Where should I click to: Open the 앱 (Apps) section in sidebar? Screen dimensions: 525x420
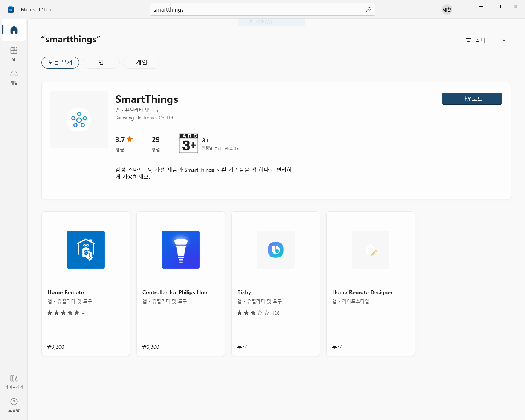pos(14,54)
